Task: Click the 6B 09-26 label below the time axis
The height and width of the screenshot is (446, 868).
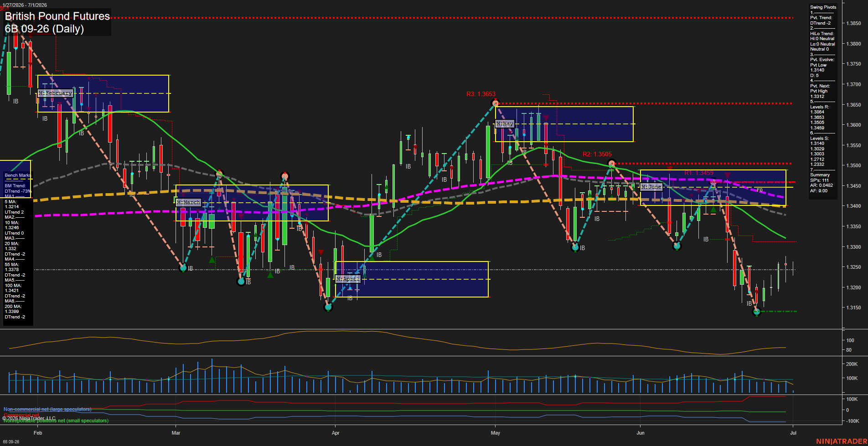Action: coord(11,442)
